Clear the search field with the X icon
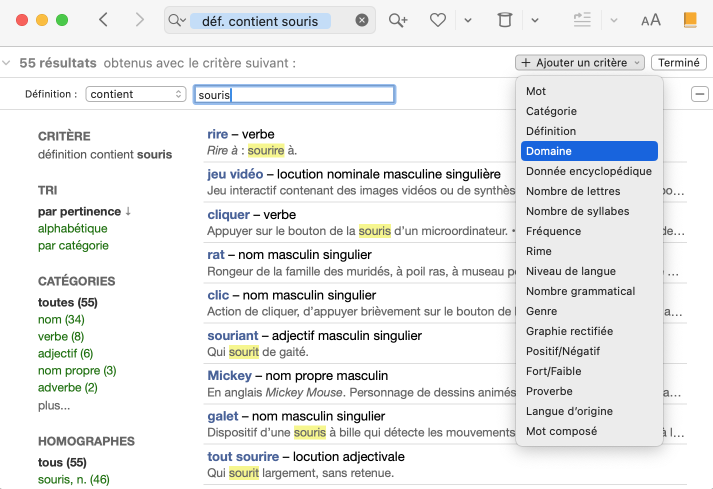 pyautogui.click(x=362, y=20)
